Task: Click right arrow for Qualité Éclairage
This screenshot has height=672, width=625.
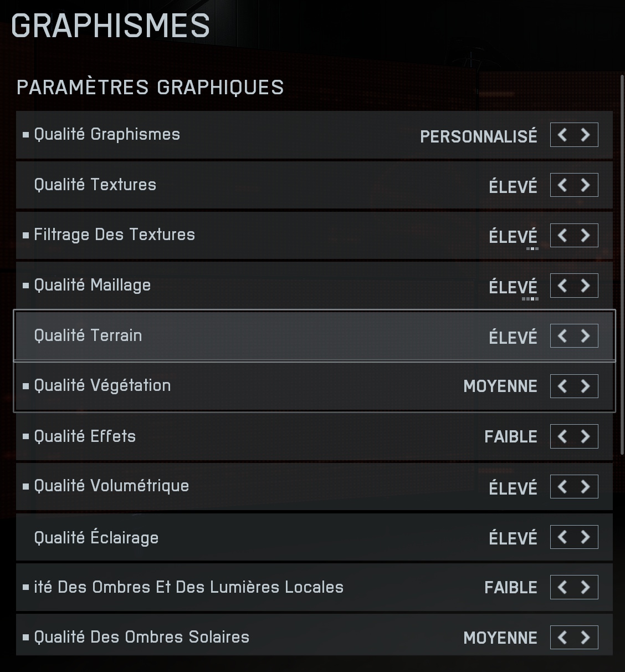Action: click(586, 537)
